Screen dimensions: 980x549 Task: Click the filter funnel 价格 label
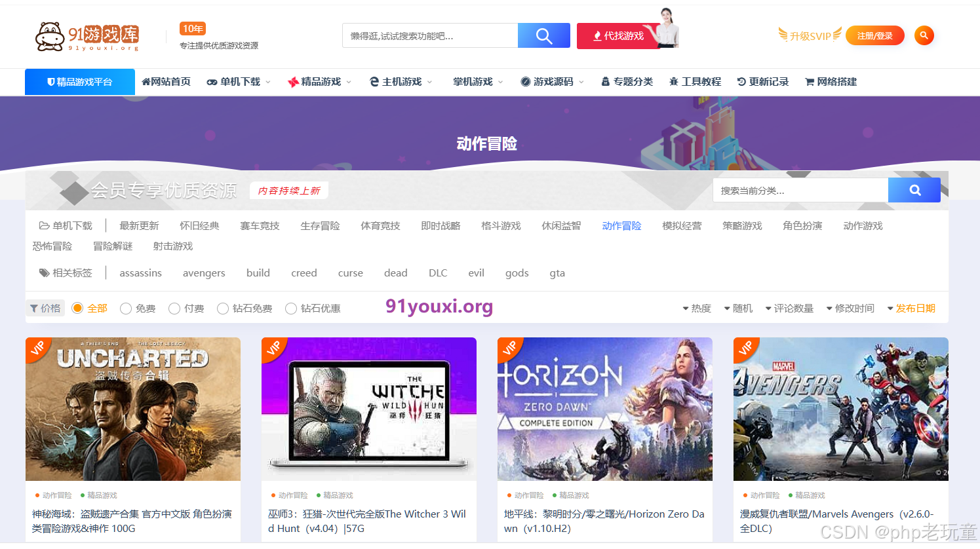point(45,308)
